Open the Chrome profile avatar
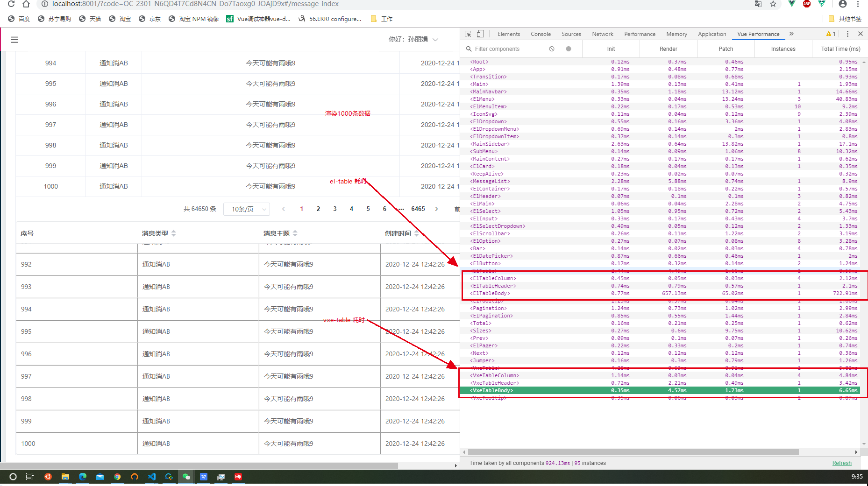The height and width of the screenshot is (486, 868). (x=843, y=4)
